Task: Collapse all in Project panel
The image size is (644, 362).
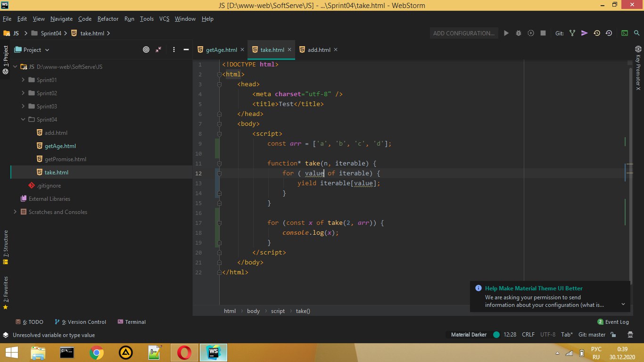Action: [158, 49]
